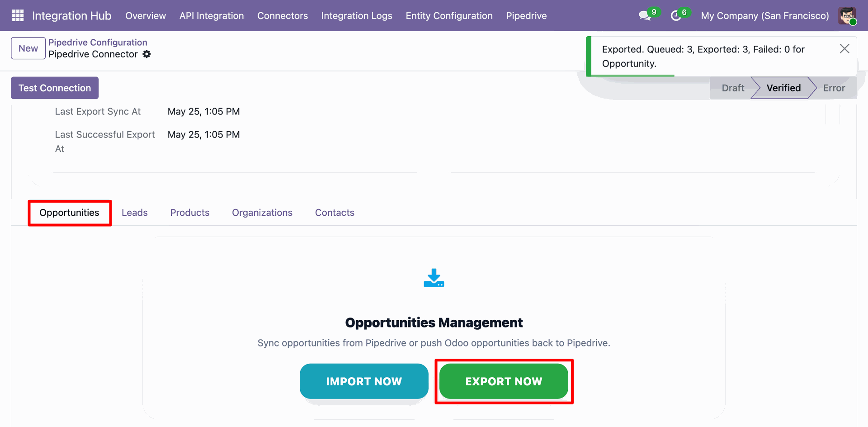868x427 pixels.
Task: Open the Connectors menu
Action: point(283,16)
